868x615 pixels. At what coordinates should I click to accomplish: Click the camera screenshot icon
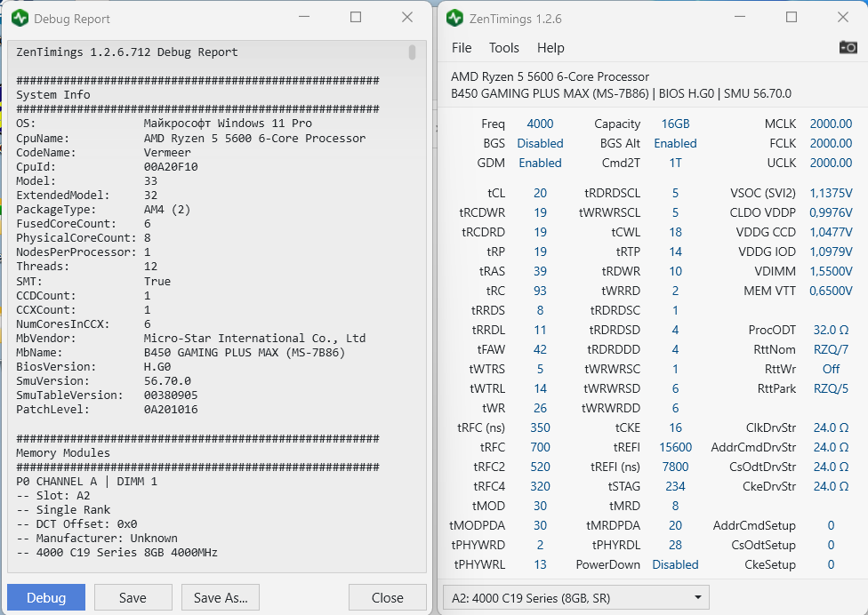tap(848, 47)
